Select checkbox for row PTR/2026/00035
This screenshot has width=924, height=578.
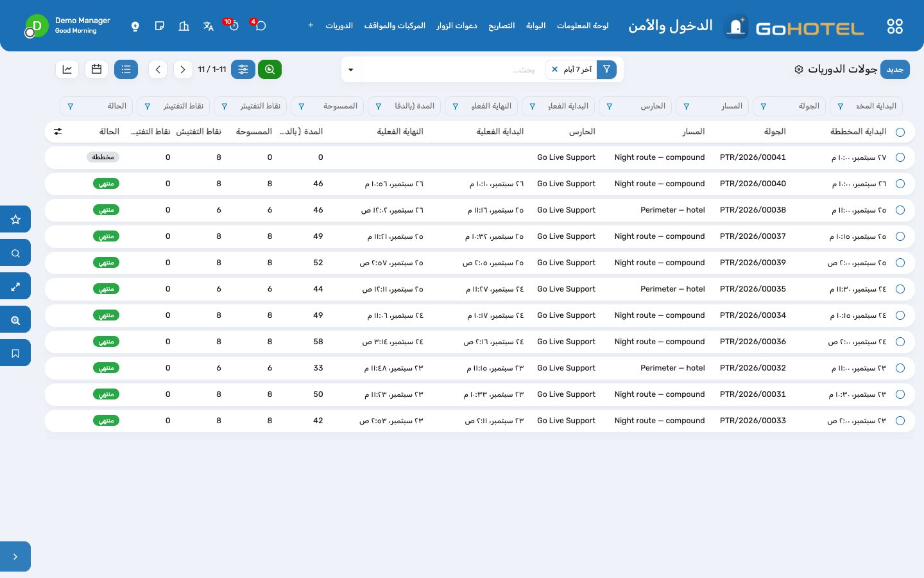tap(900, 289)
